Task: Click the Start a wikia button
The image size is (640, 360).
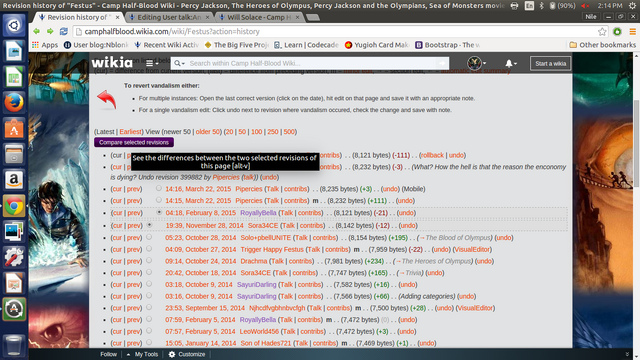Action: pos(551,63)
